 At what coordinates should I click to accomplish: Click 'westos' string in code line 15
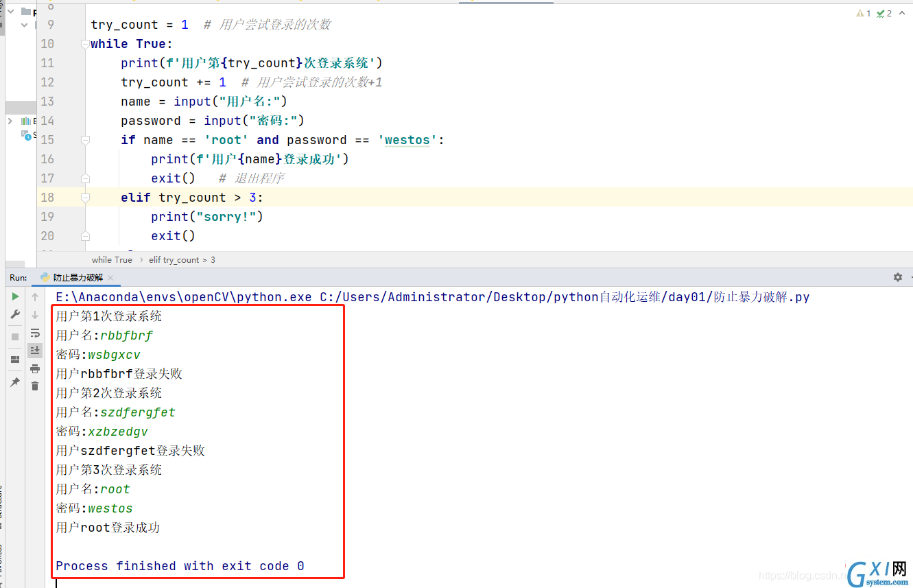pyautogui.click(x=407, y=140)
